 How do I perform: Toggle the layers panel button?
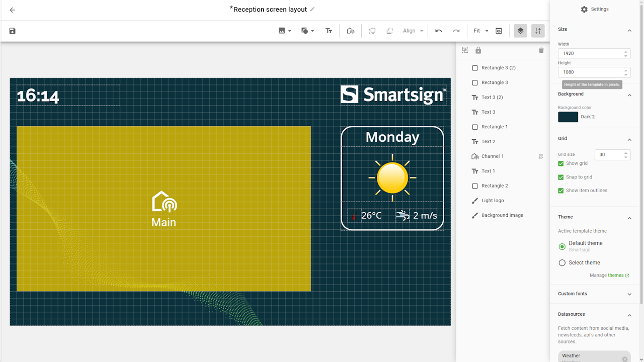tap(520, 31)
